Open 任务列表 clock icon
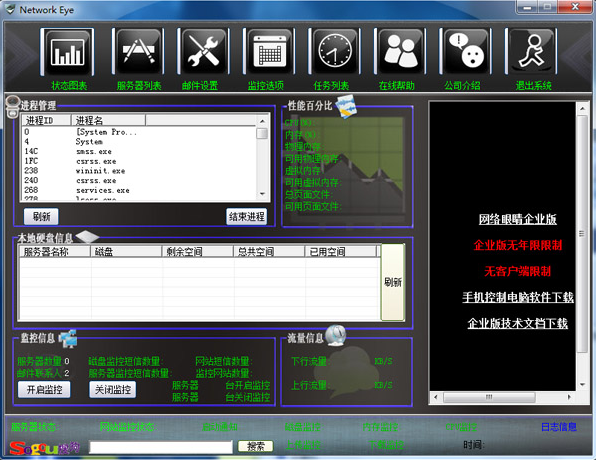Viewport: 596px width, 460px height. [x=335, y=52]
